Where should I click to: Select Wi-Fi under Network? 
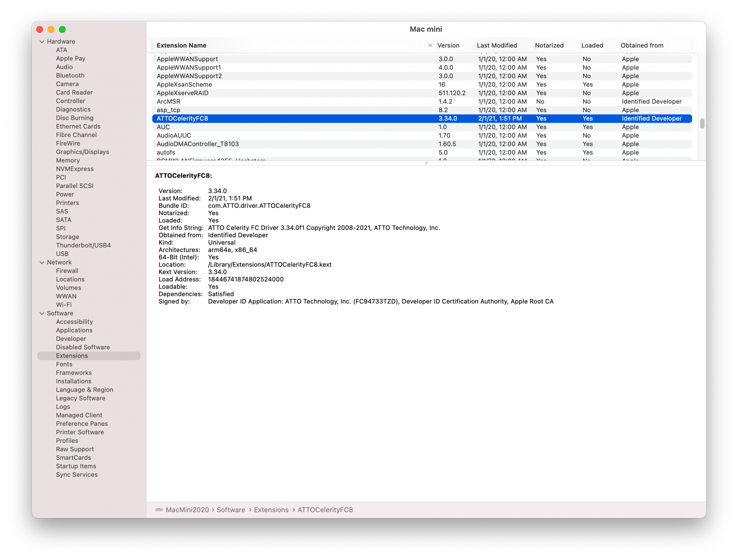(x=64, y=305)
